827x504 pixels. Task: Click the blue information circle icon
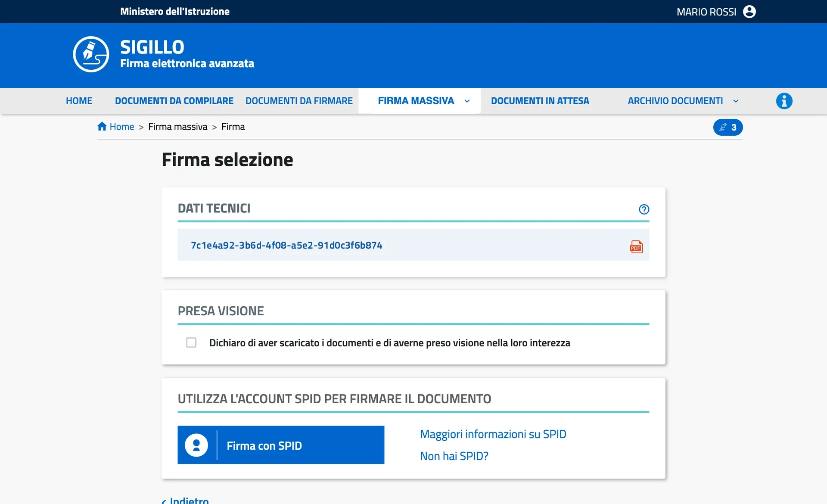click(x=784, y=101)
